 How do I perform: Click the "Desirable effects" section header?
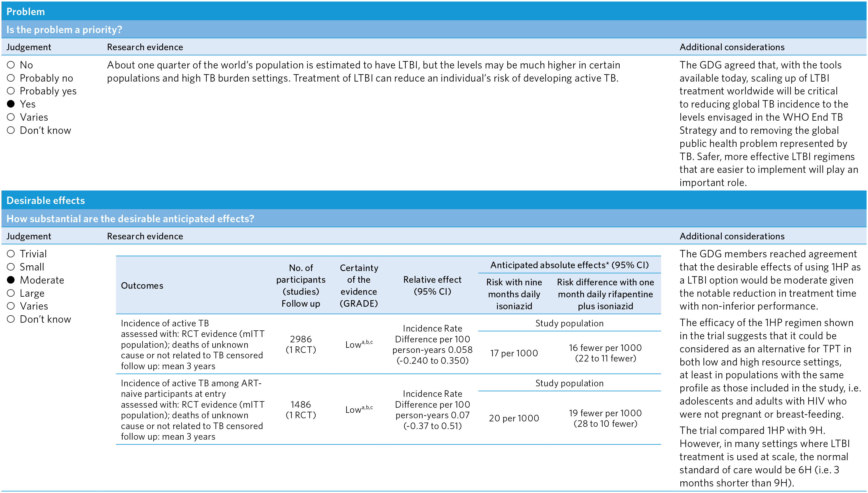pos(45,200)
